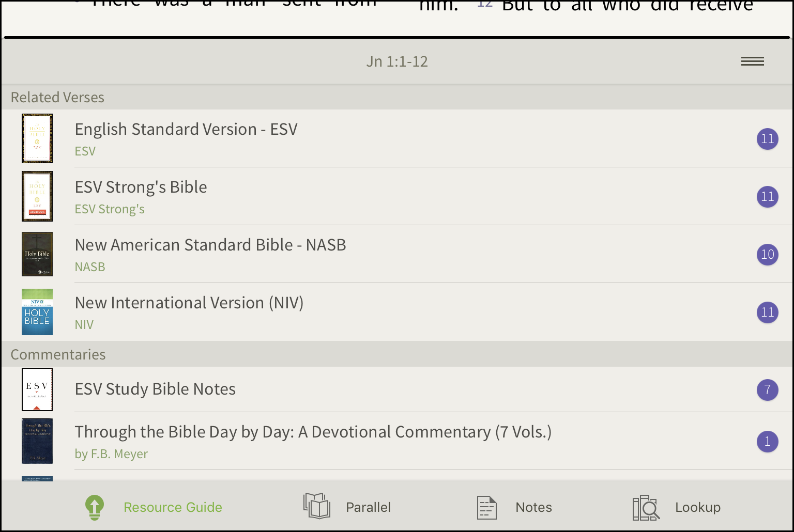794x532 pixels.
Task: Tap the Notes document icon
Action: 487,507
